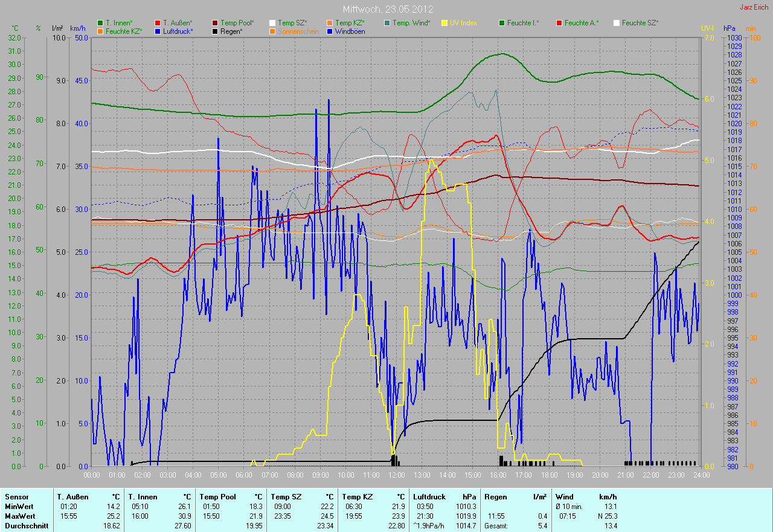Click the Gesamt: label under Regen
The height and width of the screenshot is (532, 773).
[497, 526]
